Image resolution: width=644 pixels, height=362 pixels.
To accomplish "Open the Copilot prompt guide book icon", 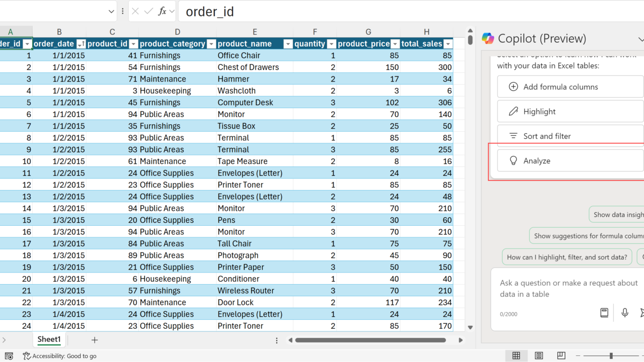I will pos(604,313).
